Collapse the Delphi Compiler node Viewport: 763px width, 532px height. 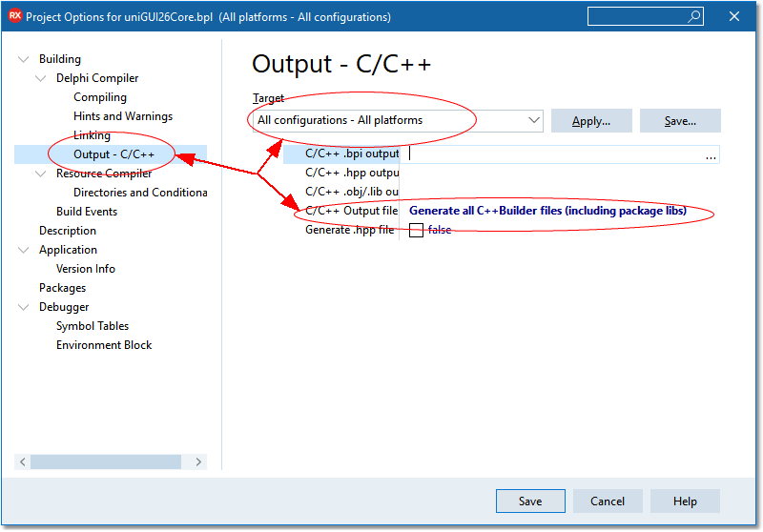tap(40, 78)
